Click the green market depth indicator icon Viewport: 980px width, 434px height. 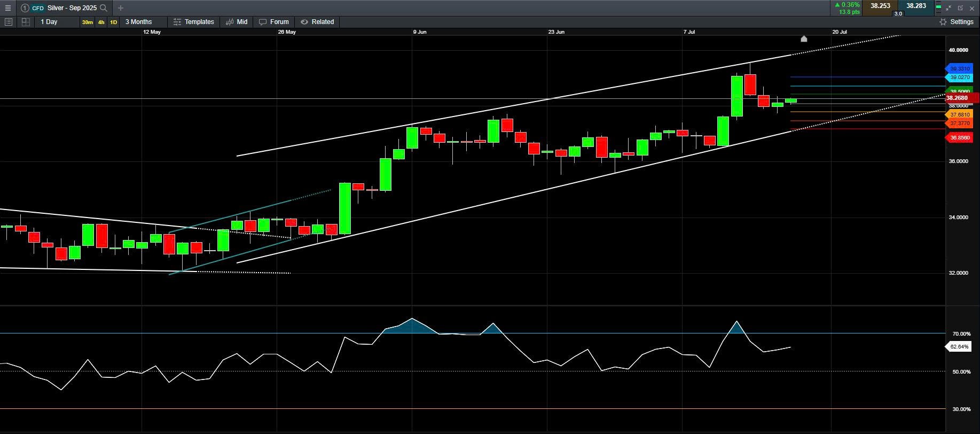pos(938,7)
